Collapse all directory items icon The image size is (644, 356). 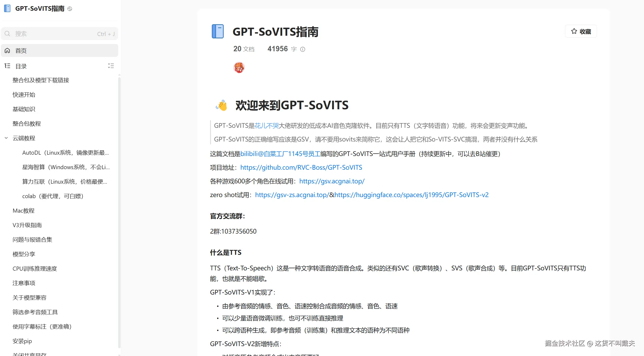pos(111,66)
